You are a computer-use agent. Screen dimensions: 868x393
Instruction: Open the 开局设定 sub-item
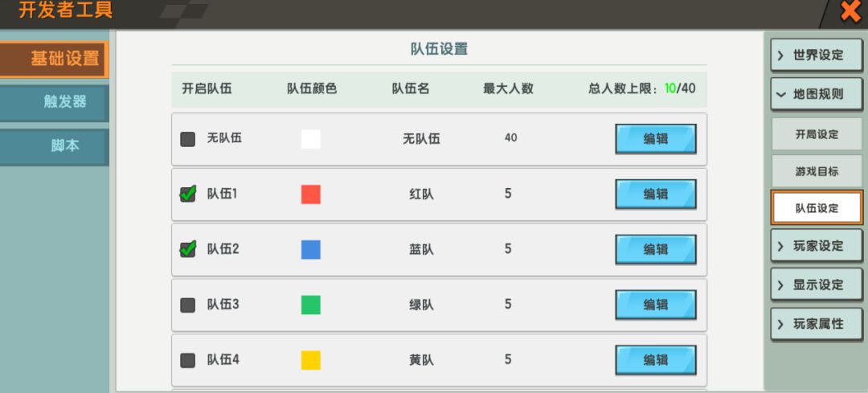click(x=817, y=134)
